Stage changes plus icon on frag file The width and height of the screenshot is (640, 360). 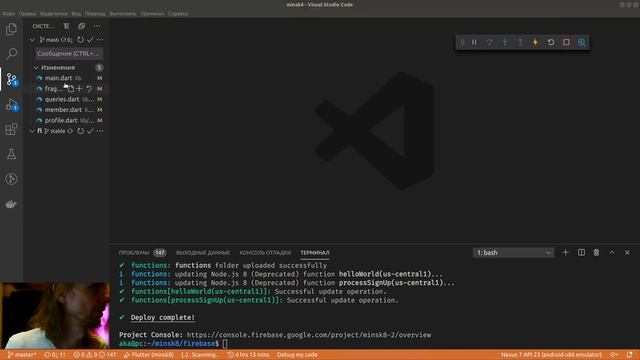click(79, 89)
